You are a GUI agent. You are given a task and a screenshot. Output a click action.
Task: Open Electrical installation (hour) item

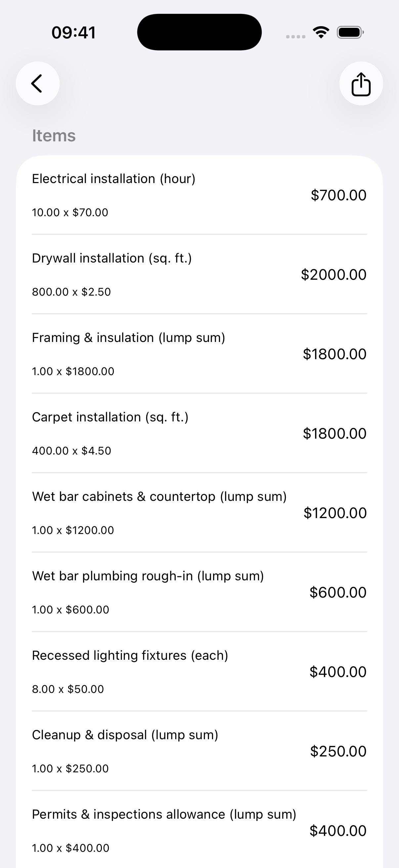click(199, 195)
